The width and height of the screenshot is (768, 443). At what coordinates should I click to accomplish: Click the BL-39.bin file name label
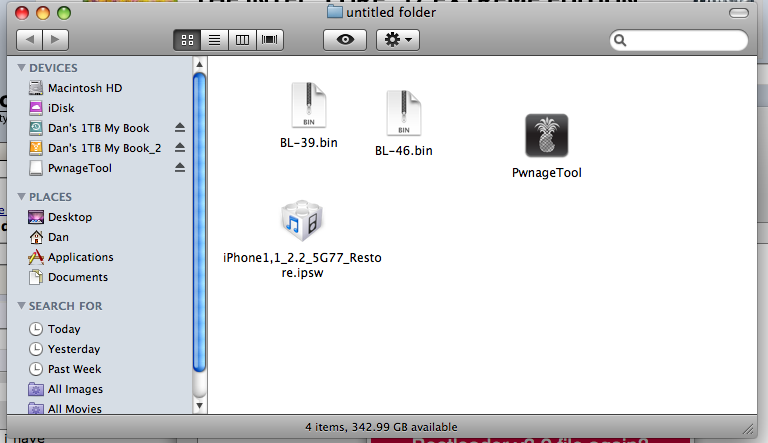coord(309,143)
